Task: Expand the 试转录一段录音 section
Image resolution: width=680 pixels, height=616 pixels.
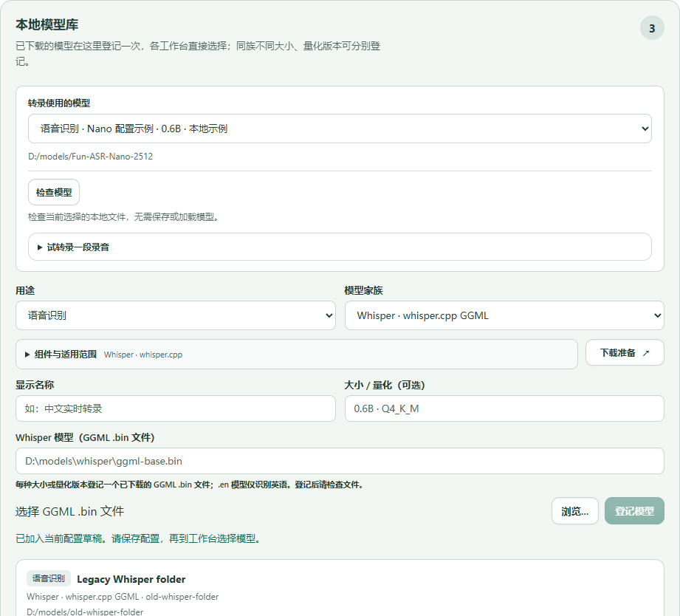Action: (x=340, y=247)
